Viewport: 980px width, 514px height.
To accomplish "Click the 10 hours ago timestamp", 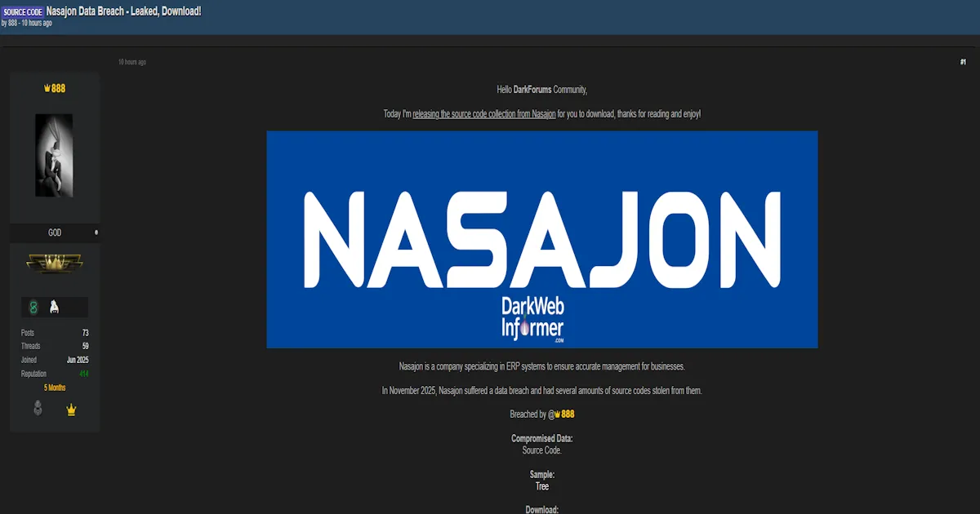I will pos(131,61).
